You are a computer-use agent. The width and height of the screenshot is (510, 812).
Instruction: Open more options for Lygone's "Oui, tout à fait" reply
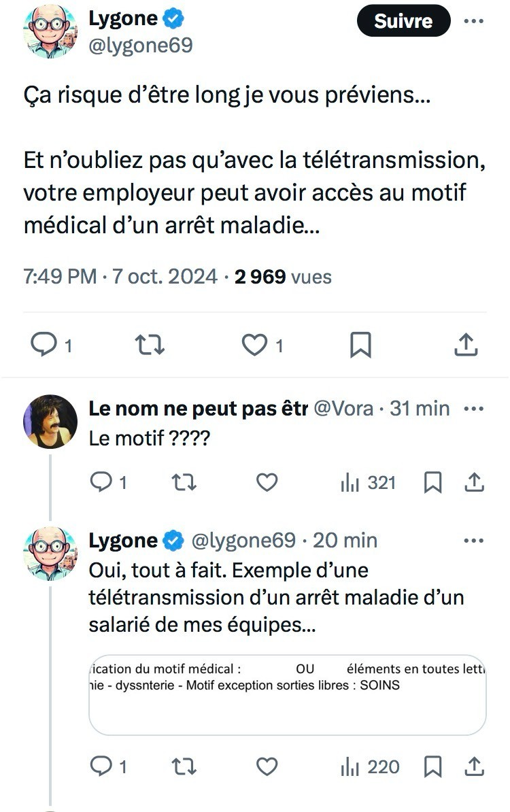pos(473,541)
